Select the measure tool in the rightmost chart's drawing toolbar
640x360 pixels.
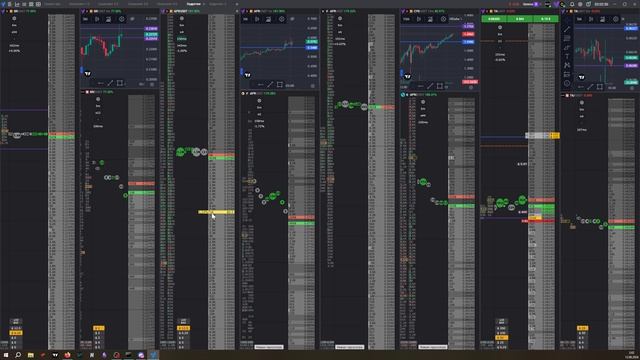click(567, 74)
